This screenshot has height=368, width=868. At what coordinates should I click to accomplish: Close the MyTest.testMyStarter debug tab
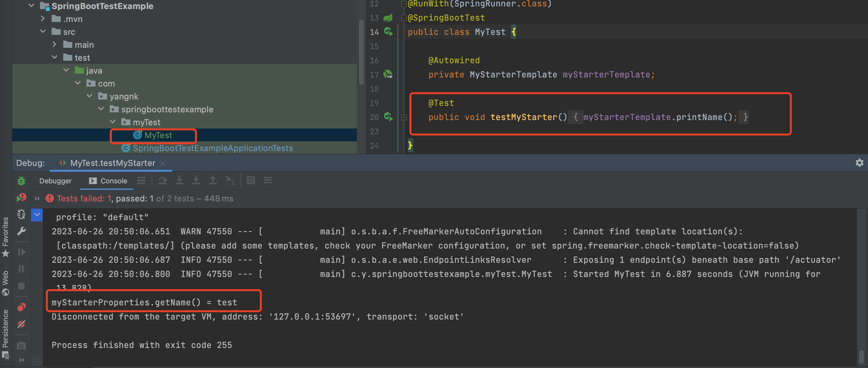[x=162, y=163]
